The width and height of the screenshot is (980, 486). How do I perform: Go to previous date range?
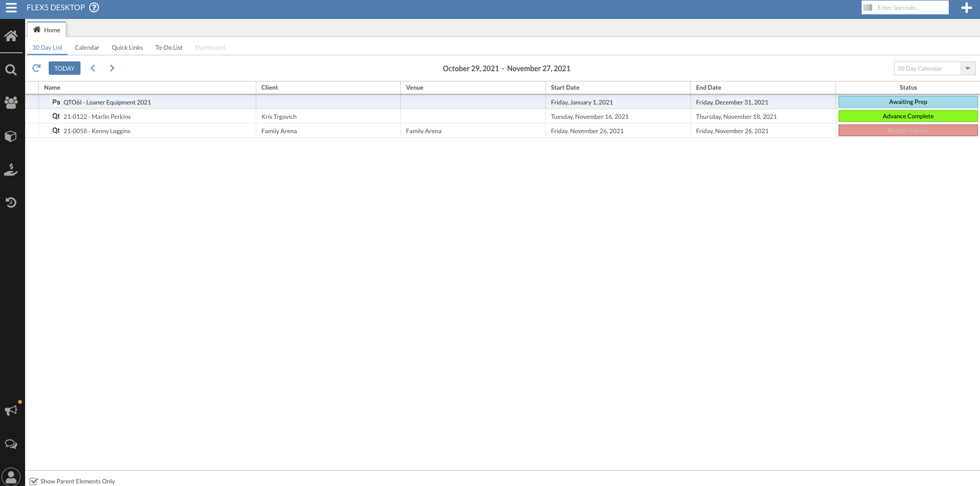[93, 68]
